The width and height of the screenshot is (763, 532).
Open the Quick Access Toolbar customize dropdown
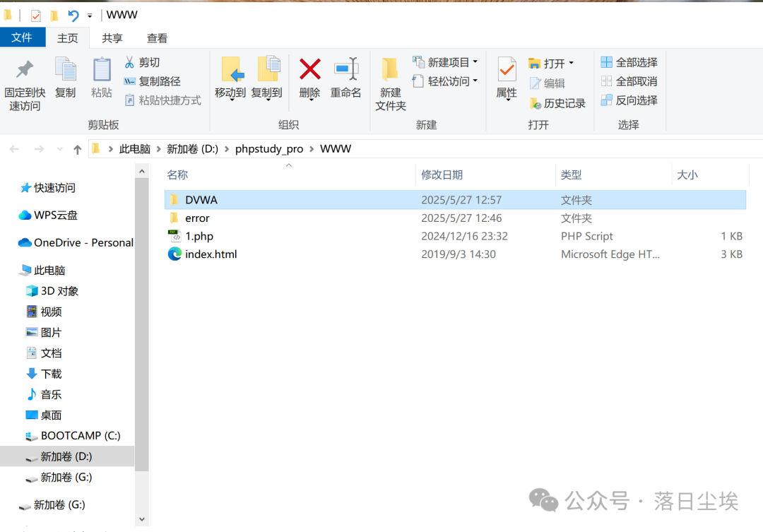[x=90, y=16]
